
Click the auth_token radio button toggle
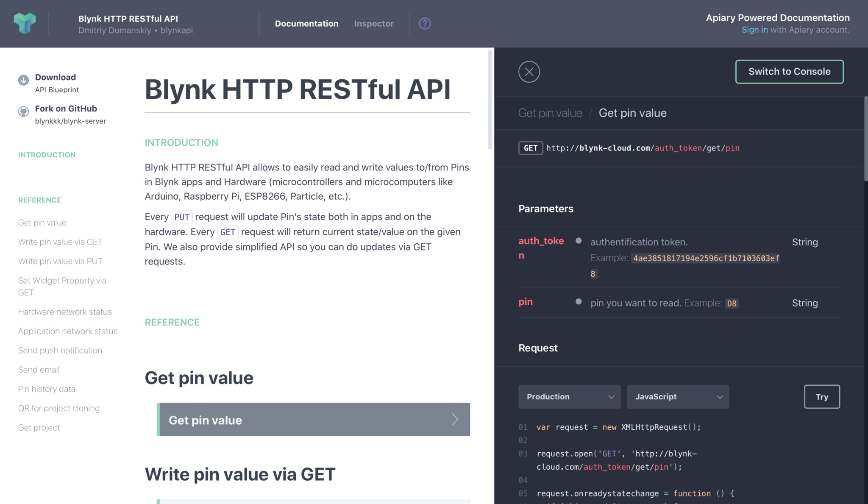click(578, 241)
